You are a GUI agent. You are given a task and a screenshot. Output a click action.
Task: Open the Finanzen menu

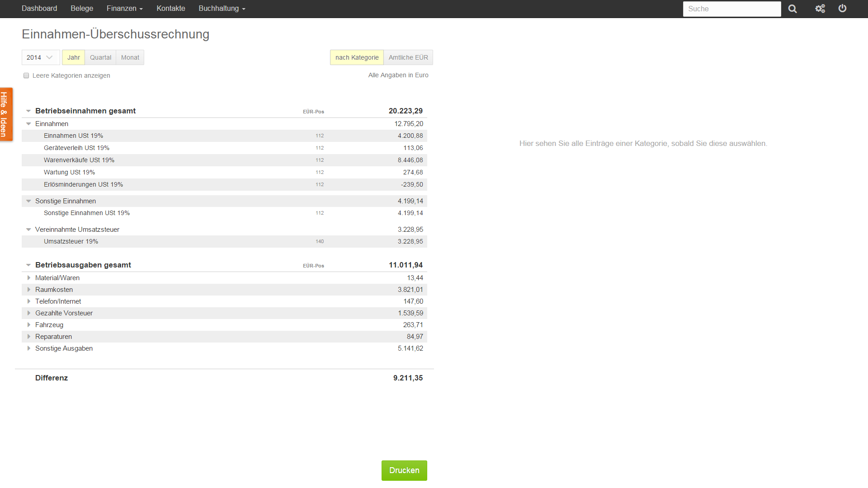point(124,9)
